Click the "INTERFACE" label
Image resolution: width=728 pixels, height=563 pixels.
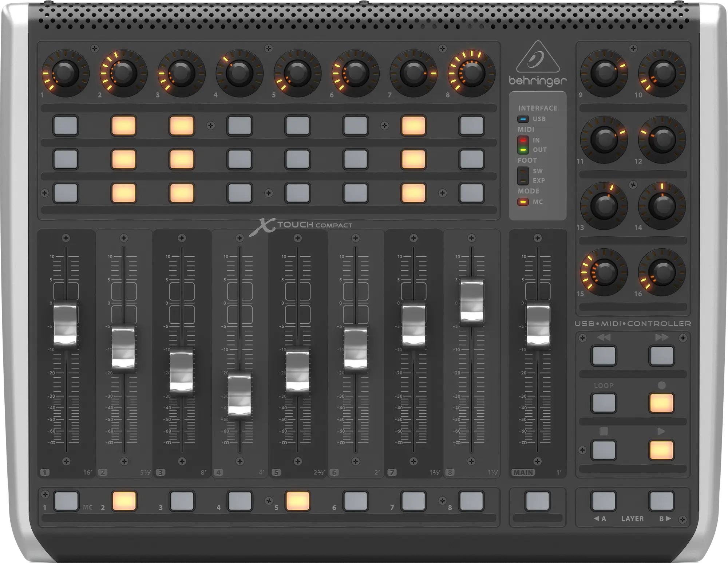[x=538, y=108]
